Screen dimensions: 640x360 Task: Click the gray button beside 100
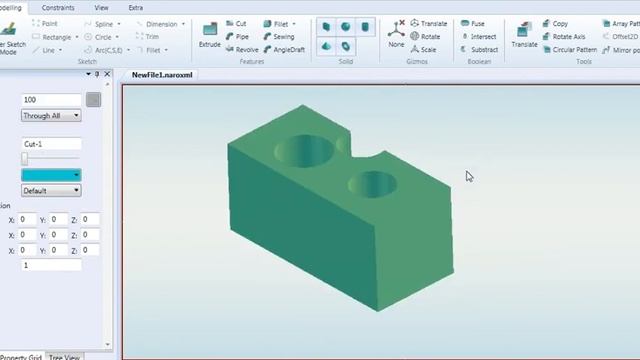tap(93, 100)
